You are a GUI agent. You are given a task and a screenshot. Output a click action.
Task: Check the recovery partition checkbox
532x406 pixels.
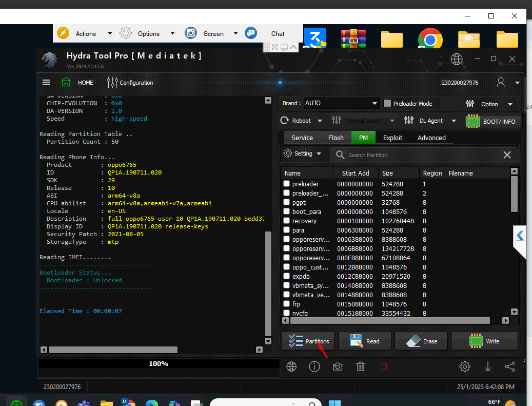pyautogui.click(x=287, y=220)
